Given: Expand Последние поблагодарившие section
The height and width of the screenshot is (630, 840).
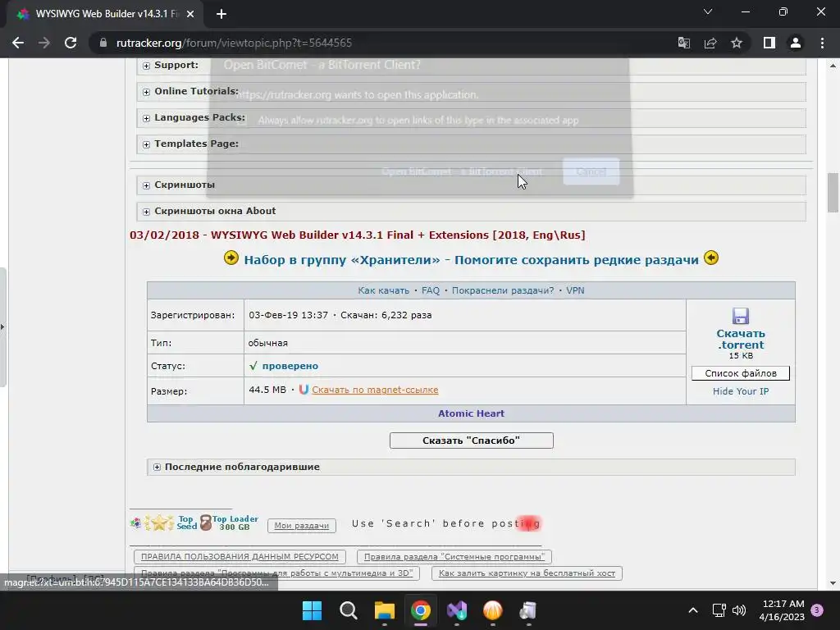Looking at the screenshot, I should click(x=157, y=467).
